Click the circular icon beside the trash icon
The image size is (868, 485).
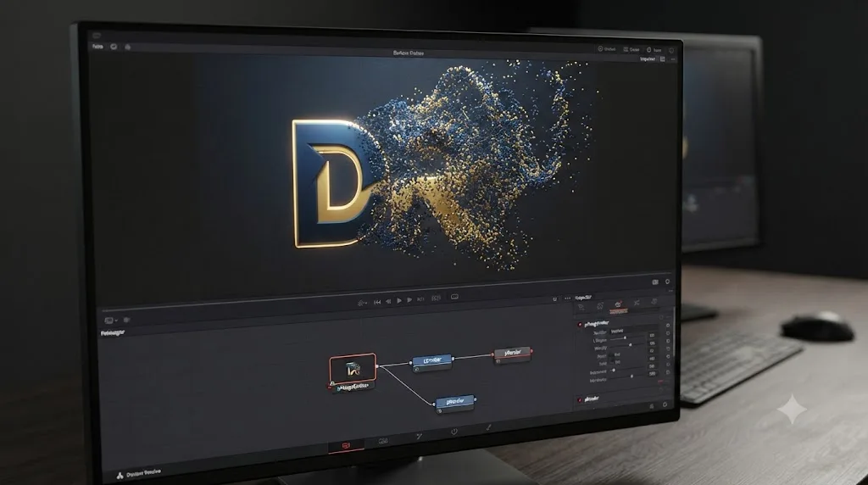tap(665, 404)
